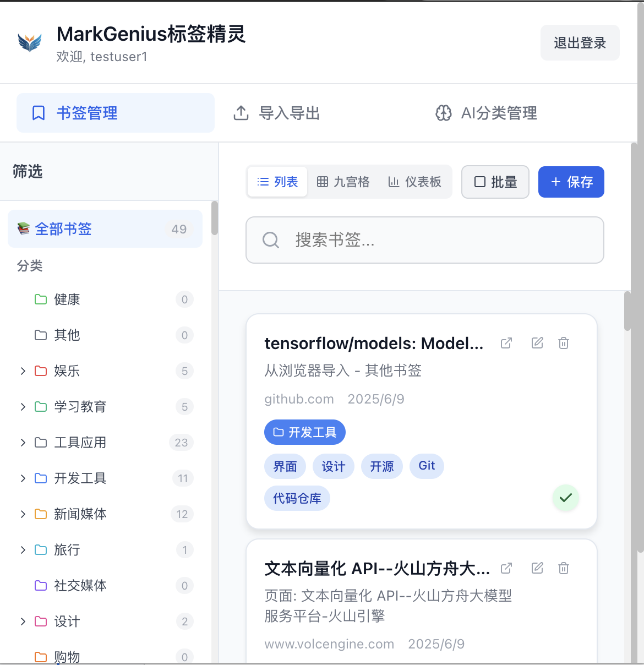
Task: Select the 社交媒体 category folder
Action: click(x=105, y=586)
